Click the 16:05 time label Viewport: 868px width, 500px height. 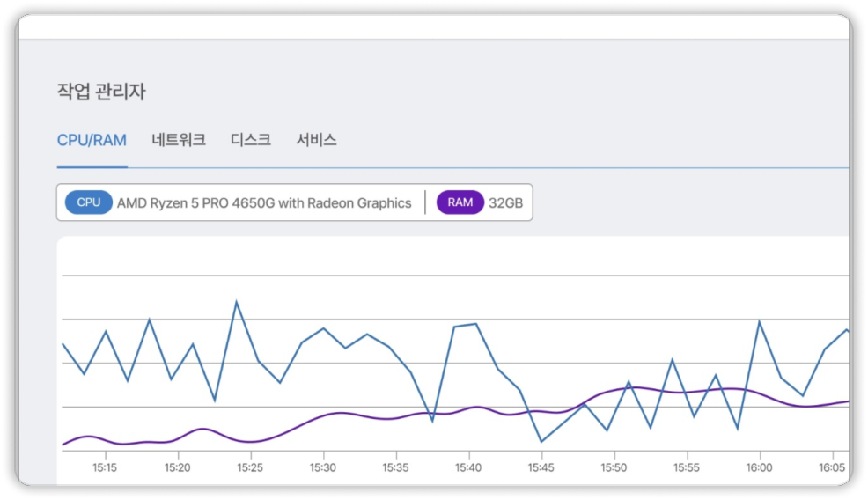pyautogui.click(x=832, y=467)
